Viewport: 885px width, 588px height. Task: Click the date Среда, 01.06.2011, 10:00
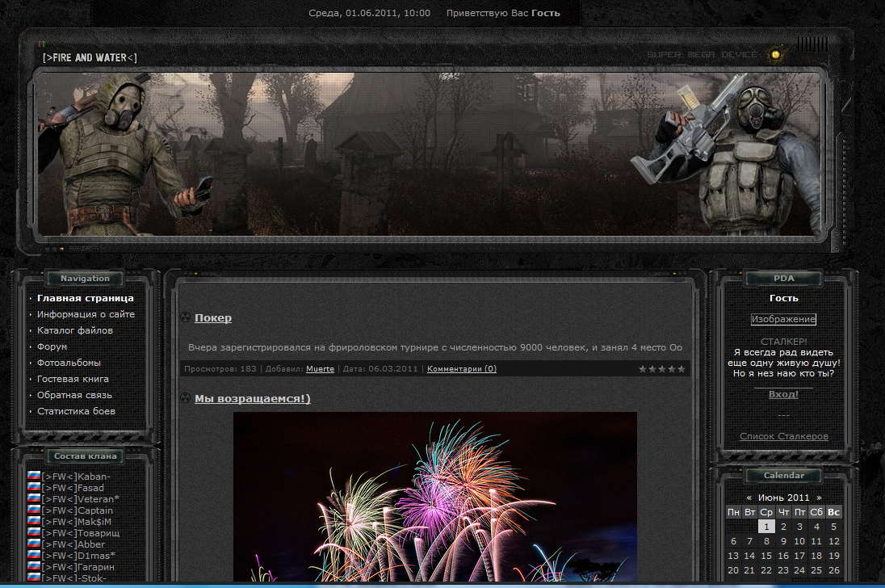(x=369, y=13)
